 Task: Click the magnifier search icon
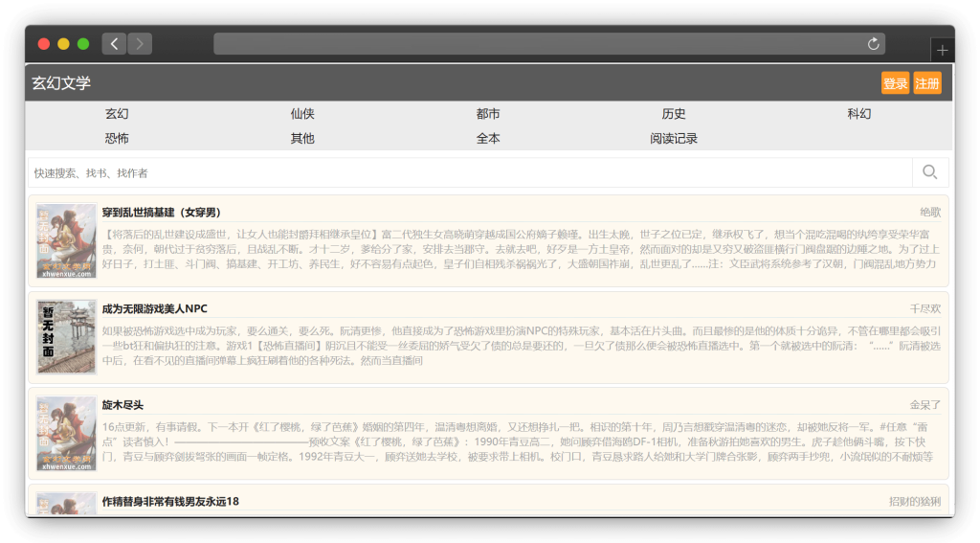[x=930, y=172]
